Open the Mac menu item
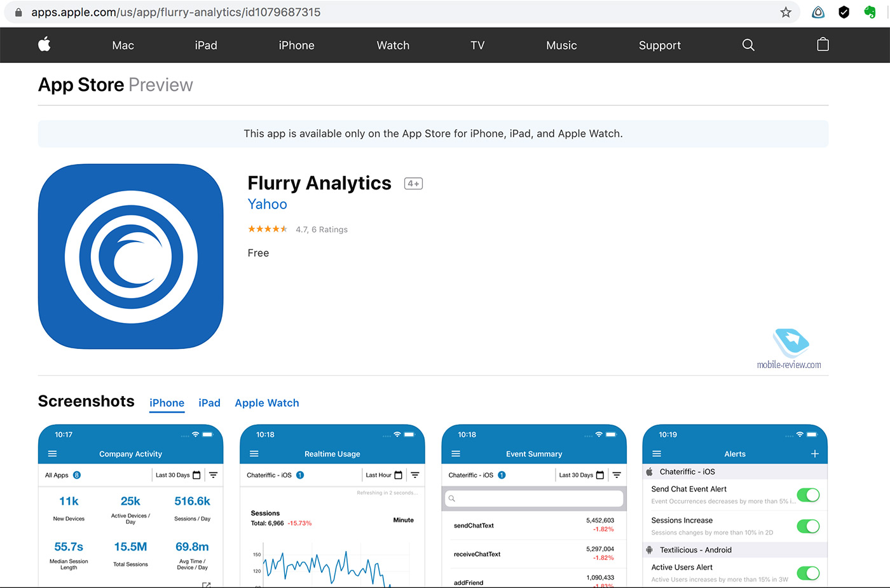890x588 pixels. pos(123,45)
